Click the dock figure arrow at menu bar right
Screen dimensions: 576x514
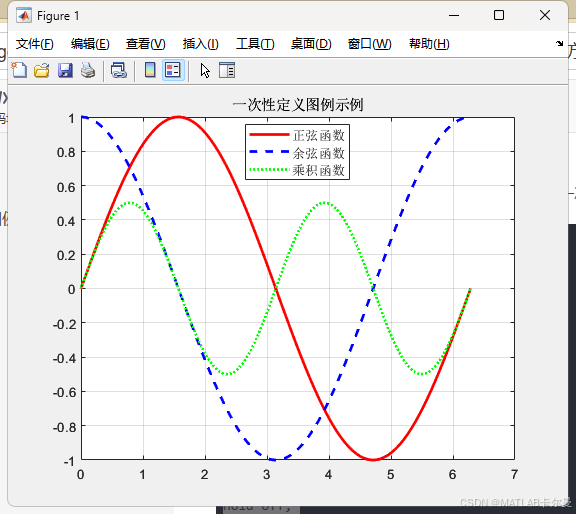tap(559, 43)
